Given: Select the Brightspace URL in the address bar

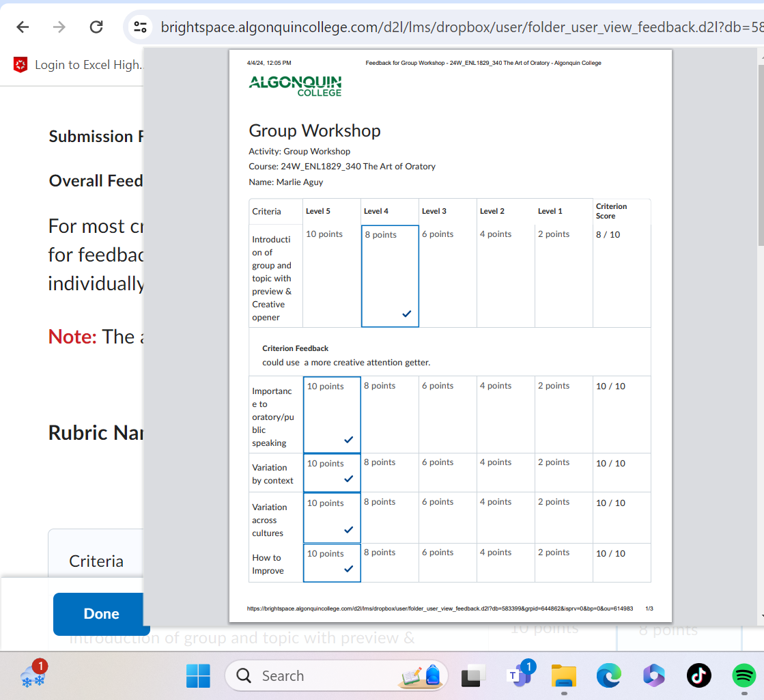Looking at the screenshot, I should [462, 27].
